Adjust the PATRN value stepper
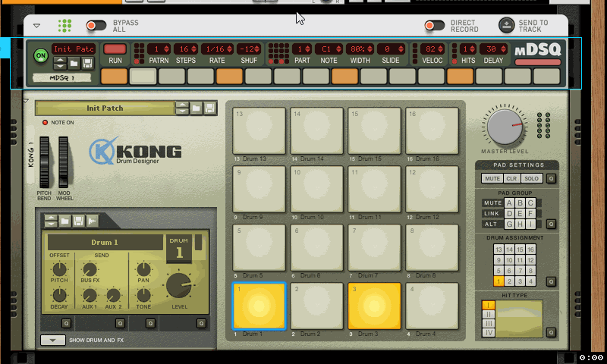Viewport: 607px width, 364px height. coord(166,49)
